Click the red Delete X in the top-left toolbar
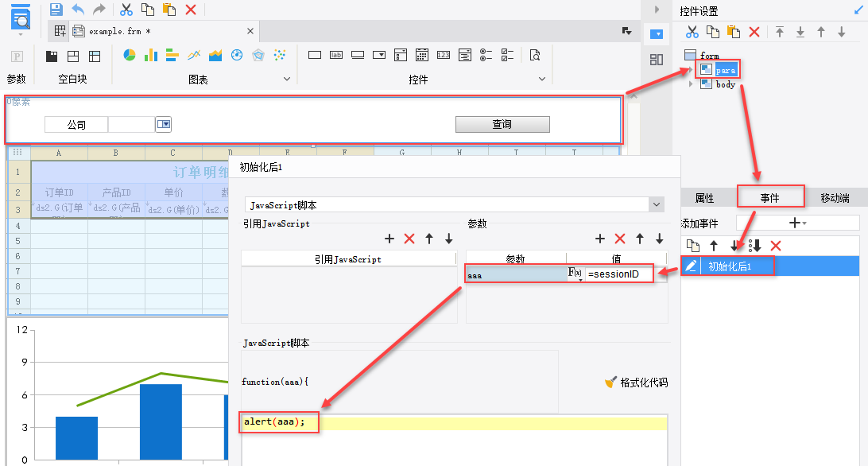 (x=191, y=10)
